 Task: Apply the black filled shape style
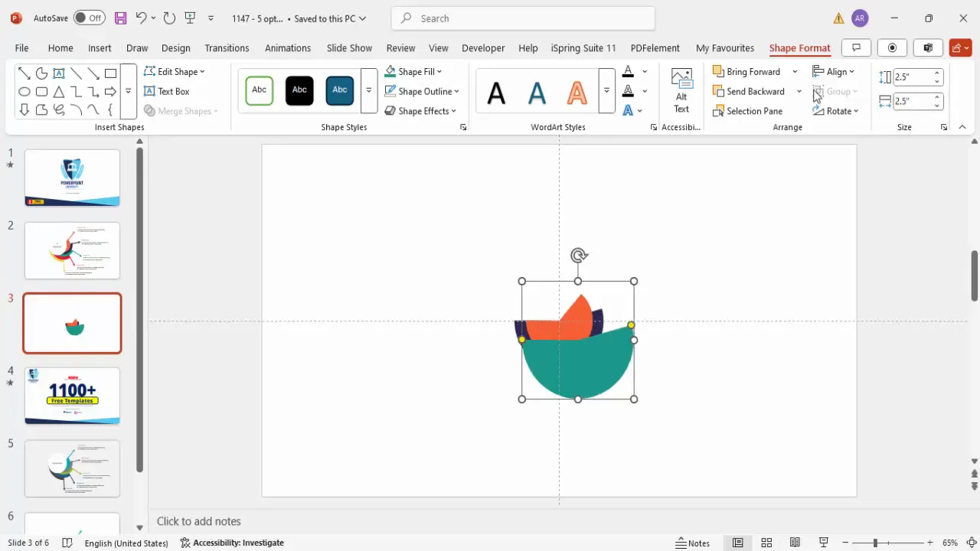(299, 90)
